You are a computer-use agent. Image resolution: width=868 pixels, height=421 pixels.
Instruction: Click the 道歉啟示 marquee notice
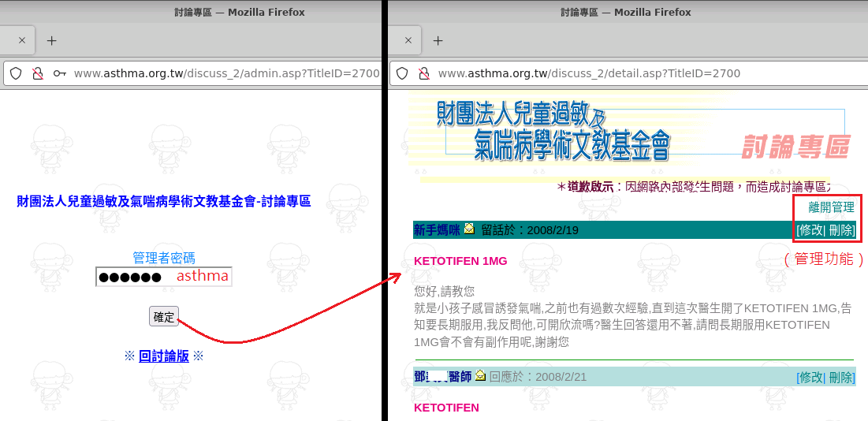click(x=693, y=187)
